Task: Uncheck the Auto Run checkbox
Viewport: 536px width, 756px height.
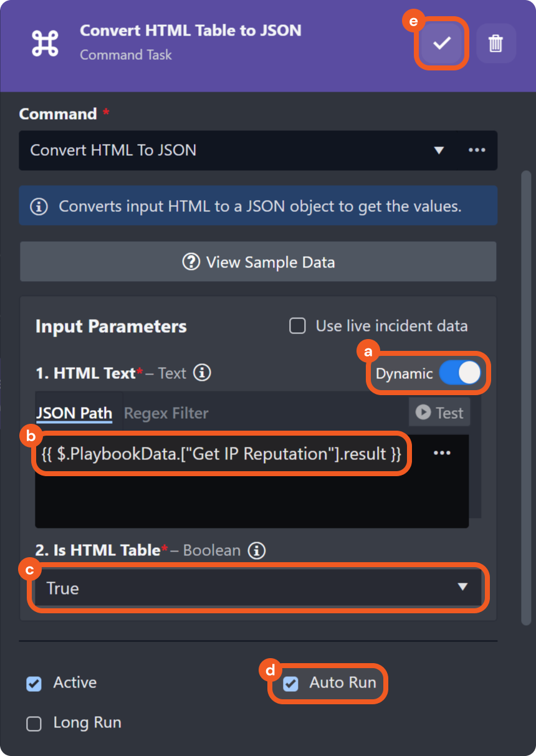Action: pyautogui.click(x=290, y=684)
